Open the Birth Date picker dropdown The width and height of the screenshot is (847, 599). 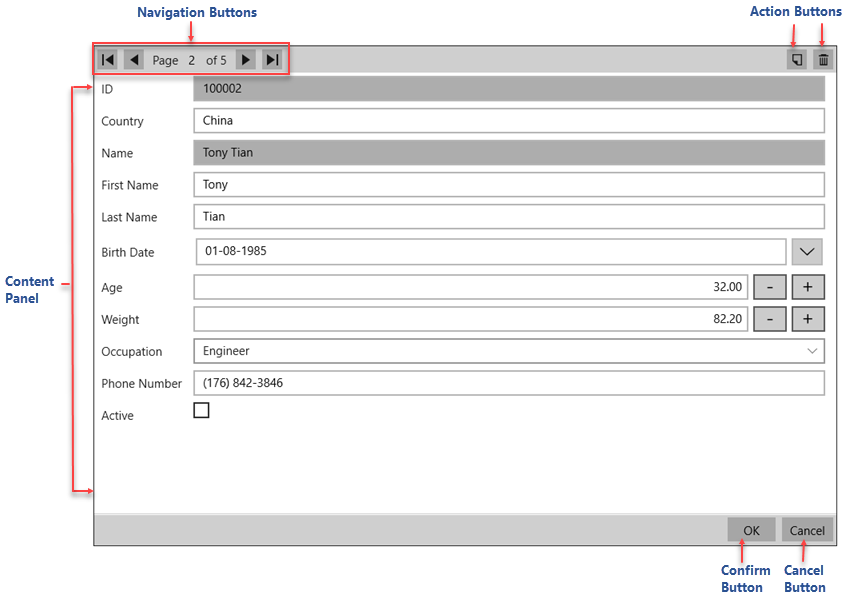pos(808,251)
